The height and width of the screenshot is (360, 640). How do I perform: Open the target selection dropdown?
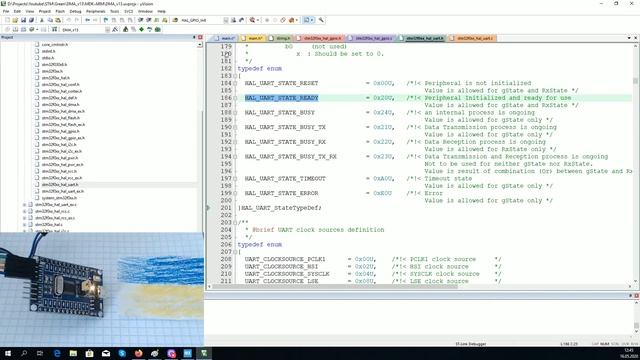[x=107, y=29]
